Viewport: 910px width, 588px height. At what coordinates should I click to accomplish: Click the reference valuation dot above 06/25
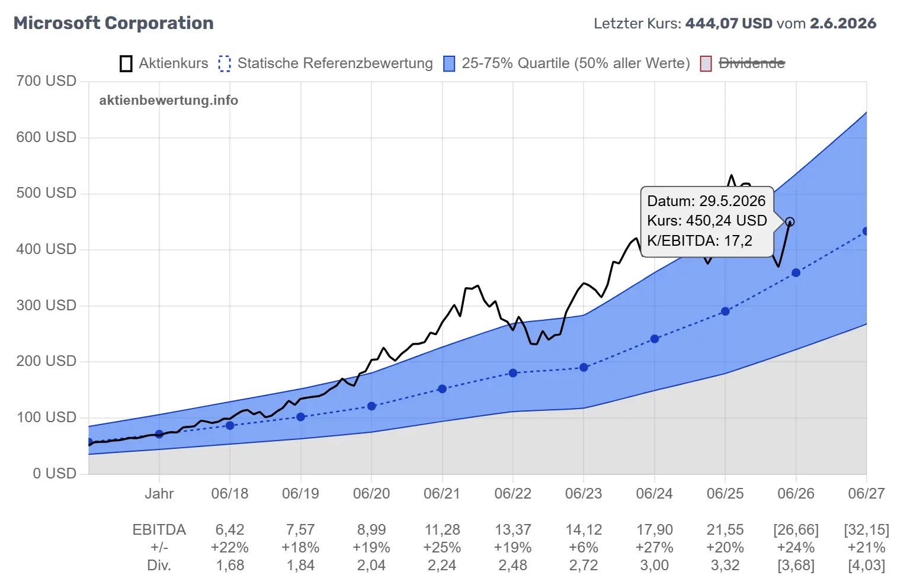point(725,311)
